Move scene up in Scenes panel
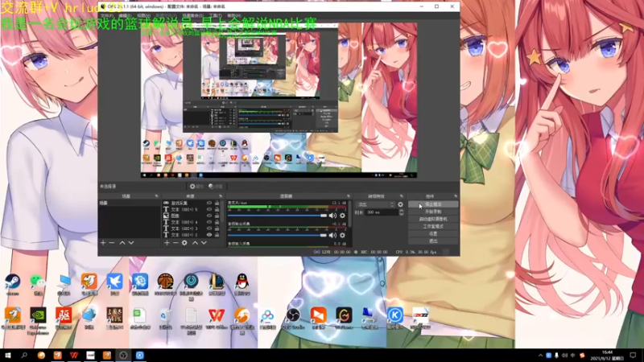The width and height of the screenshot is (644, 362). click(x=122, y=243)
